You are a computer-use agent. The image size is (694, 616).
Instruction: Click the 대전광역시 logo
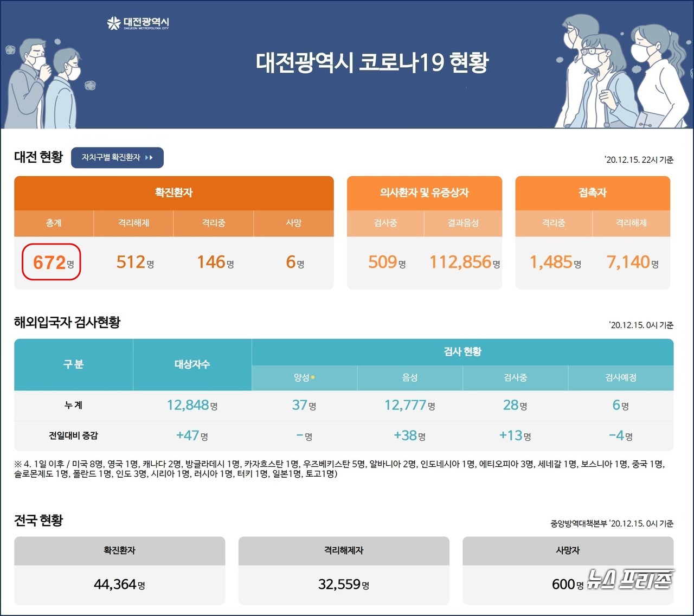[x=138, y=23]
